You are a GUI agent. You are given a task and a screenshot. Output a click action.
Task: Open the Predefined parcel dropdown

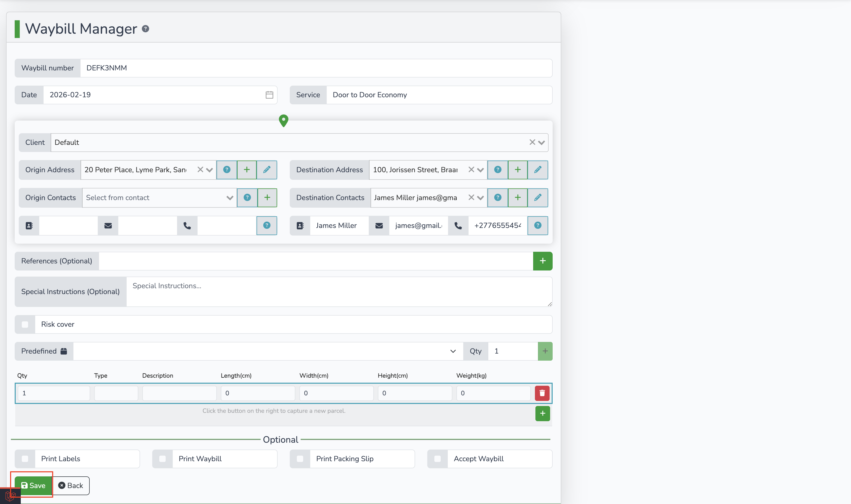(268, 351)
